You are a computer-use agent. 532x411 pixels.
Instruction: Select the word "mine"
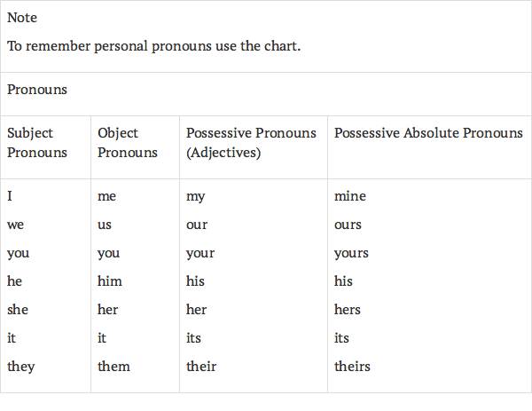[350, 196]
